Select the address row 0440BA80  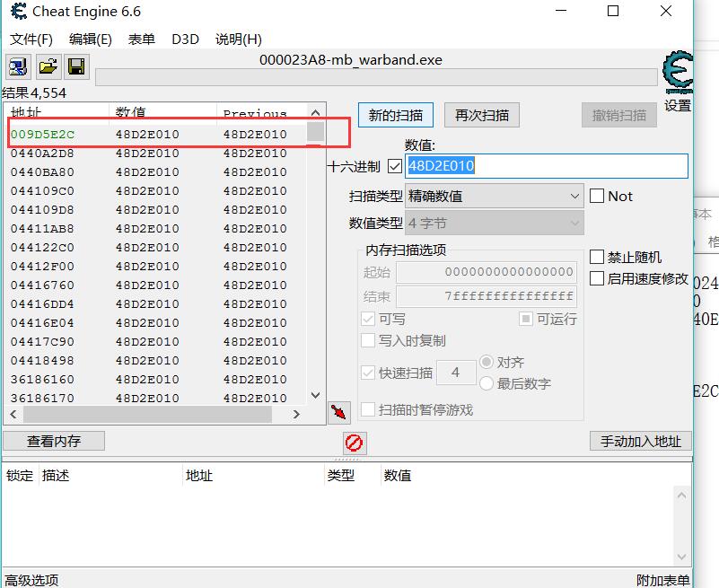(x=156, y=172)
